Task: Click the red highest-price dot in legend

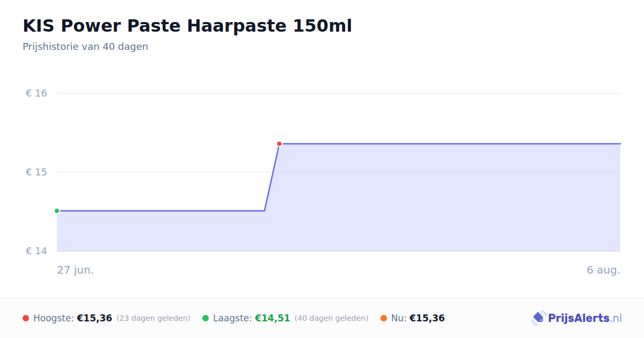Action: click(x=26, y=318)
